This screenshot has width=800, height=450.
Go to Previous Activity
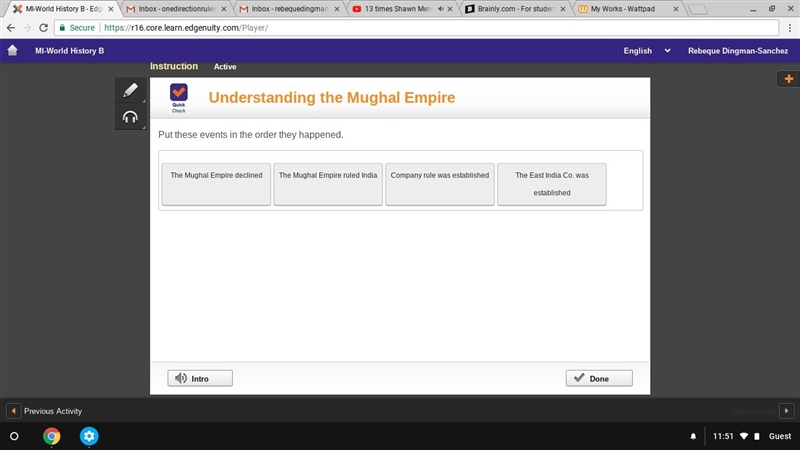point(44,411)
